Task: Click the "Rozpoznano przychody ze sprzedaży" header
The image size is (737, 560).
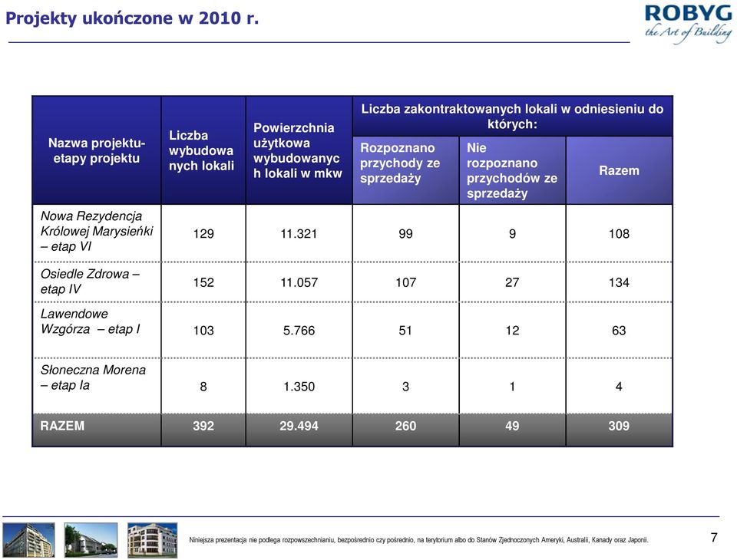Action: pos(405,170)
